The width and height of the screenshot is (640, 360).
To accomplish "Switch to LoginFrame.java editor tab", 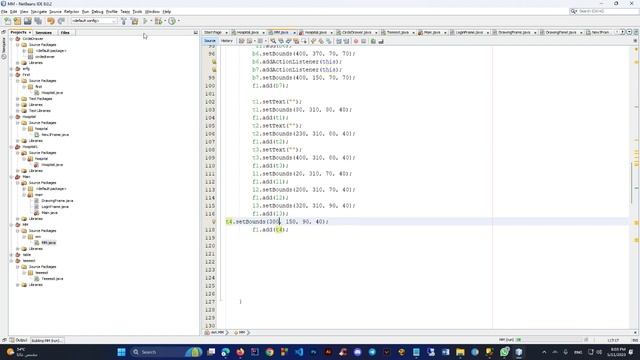I will 470,32.
